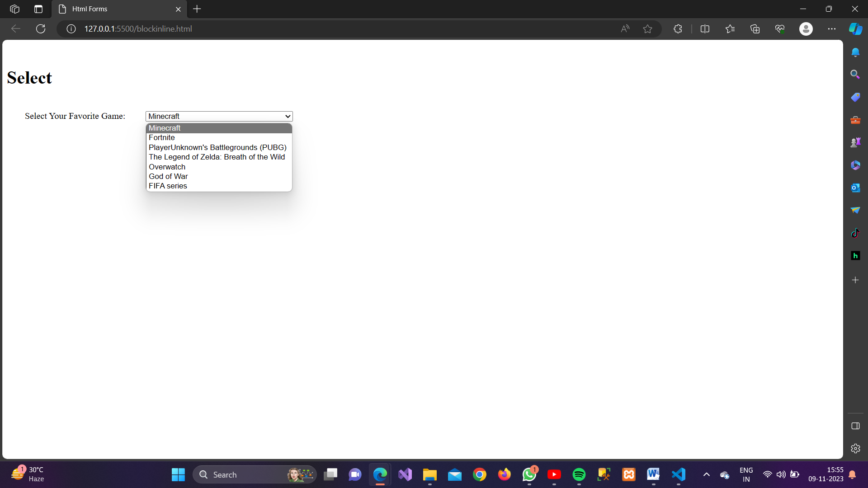The image size is (868, 488).
Task: Open Outlook in the Edge sidebar
Action: click(855, 188)
